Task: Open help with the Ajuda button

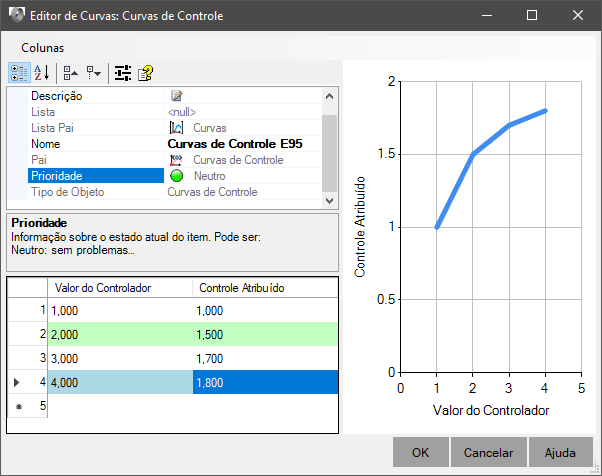Action: pos(561,452)
